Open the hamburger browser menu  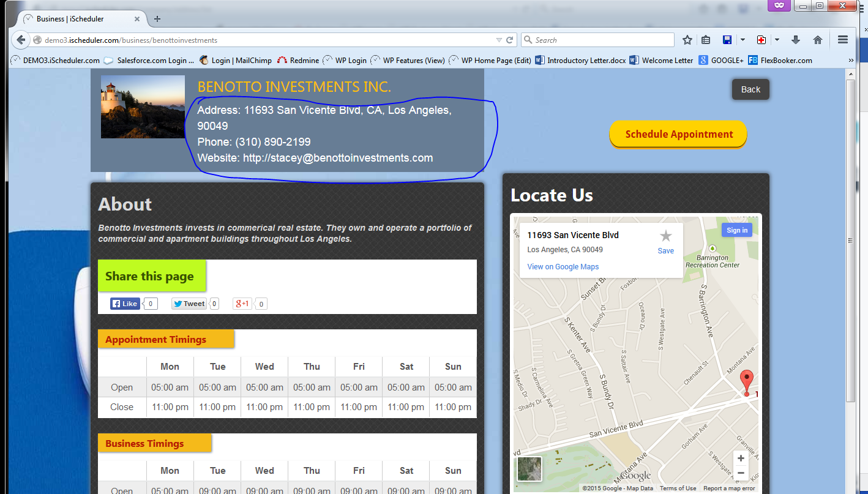[843, 40]
